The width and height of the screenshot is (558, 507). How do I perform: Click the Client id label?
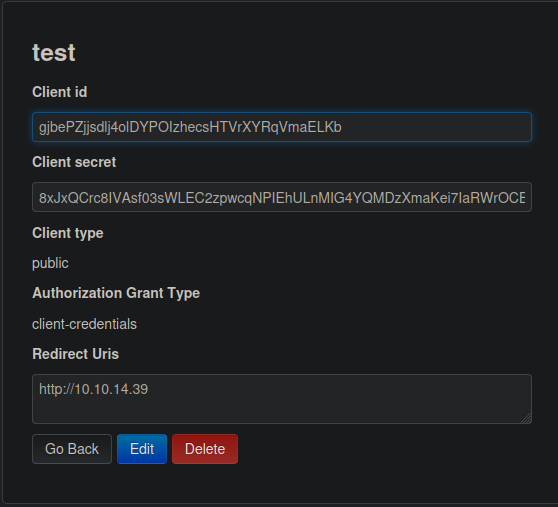pos(59,92)
